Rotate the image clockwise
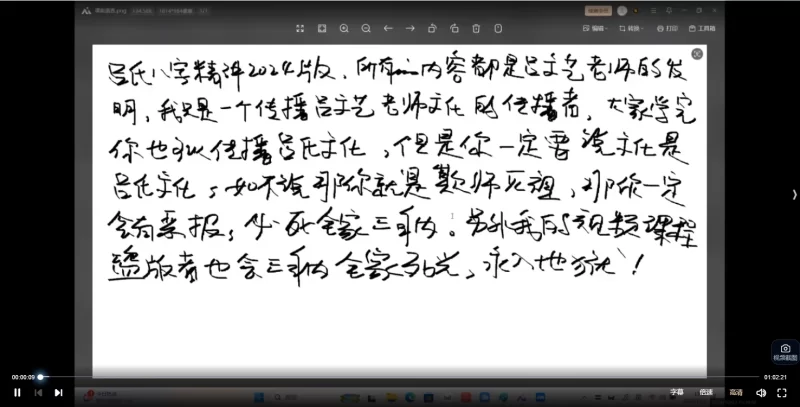Screen dimensions: 800x407 tap(454, 28)
